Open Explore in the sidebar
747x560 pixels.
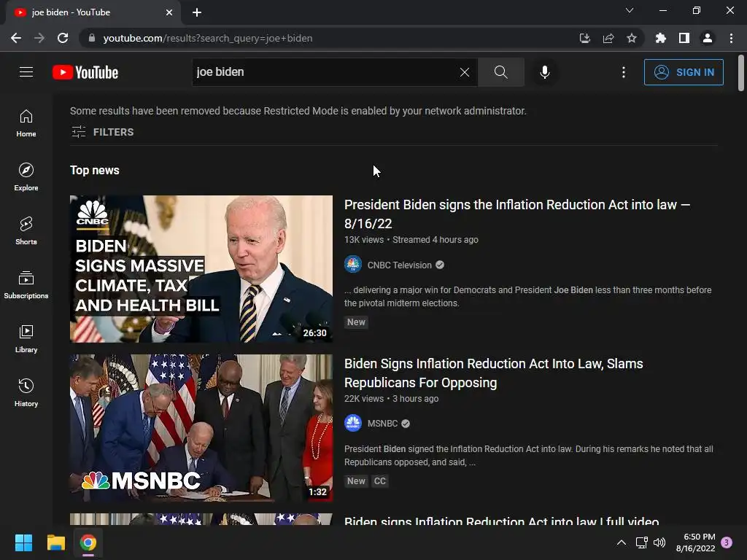(x=26, y=177)
